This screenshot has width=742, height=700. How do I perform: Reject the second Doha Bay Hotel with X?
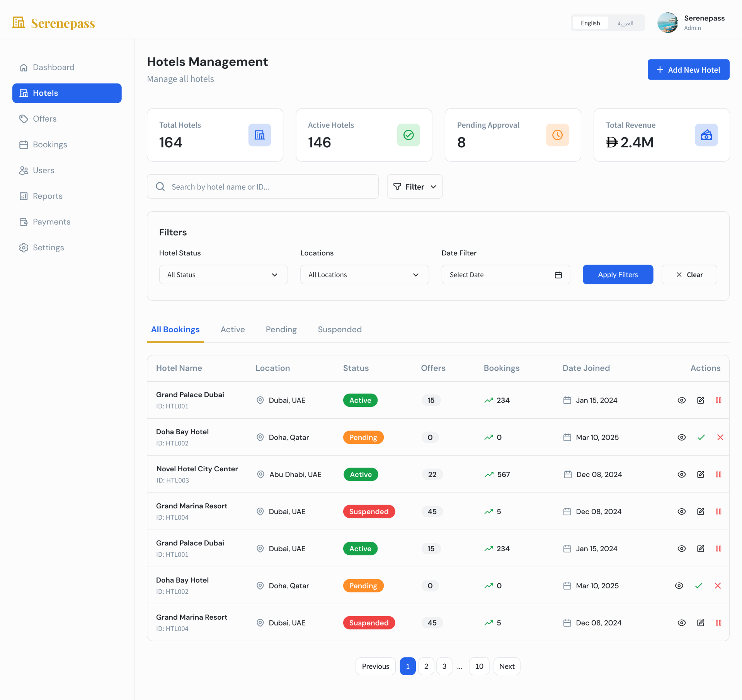pyautogui.click(x=718, y=586)
